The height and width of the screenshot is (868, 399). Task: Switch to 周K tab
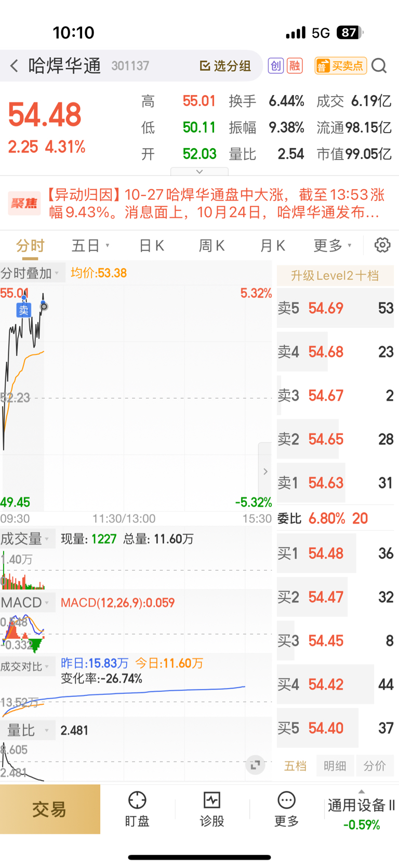212,245
